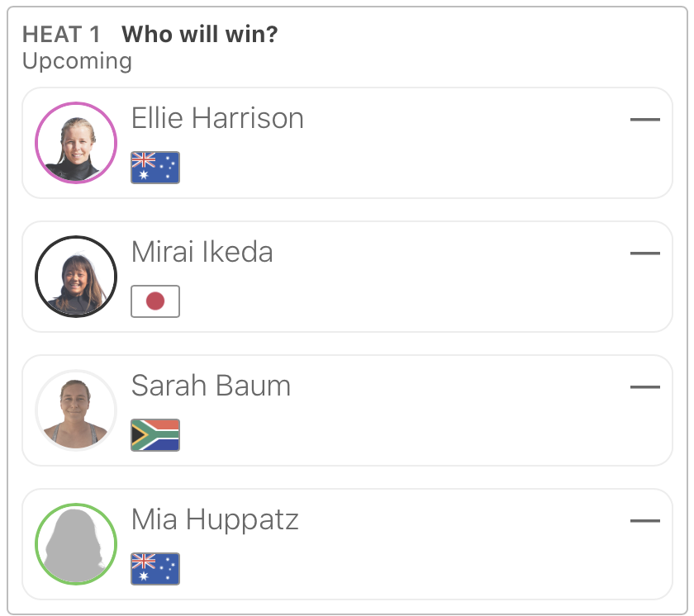Click the dash icon for Mirai Ikeda
The height and width of the screenshot is (616, 694).
coord(644,254)
